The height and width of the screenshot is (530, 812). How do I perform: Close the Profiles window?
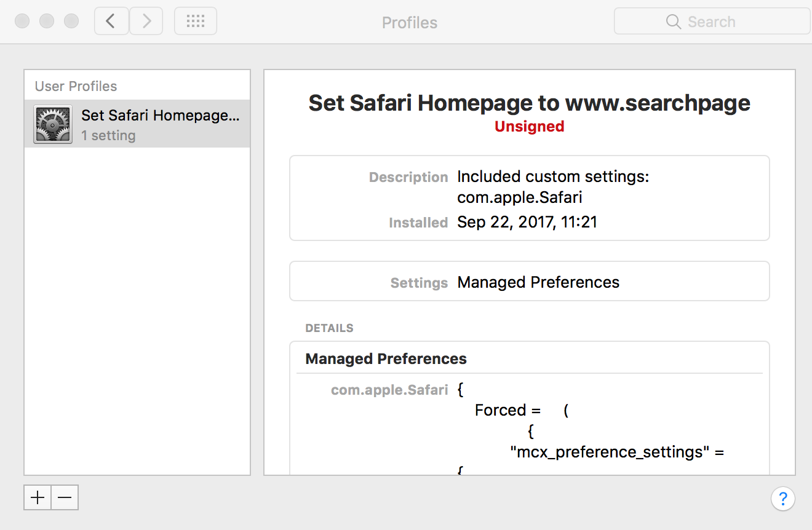tap(22, 22)
